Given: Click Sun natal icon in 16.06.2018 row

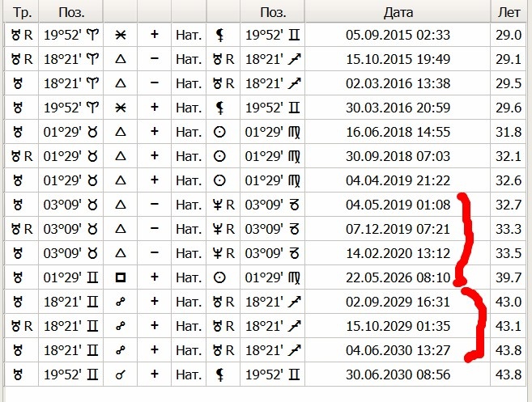Looking at the screenshot, I should click(219, 132).
